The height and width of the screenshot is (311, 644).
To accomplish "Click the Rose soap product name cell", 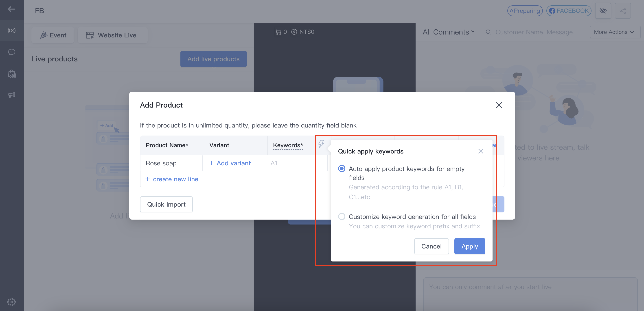I will [171, 163].
